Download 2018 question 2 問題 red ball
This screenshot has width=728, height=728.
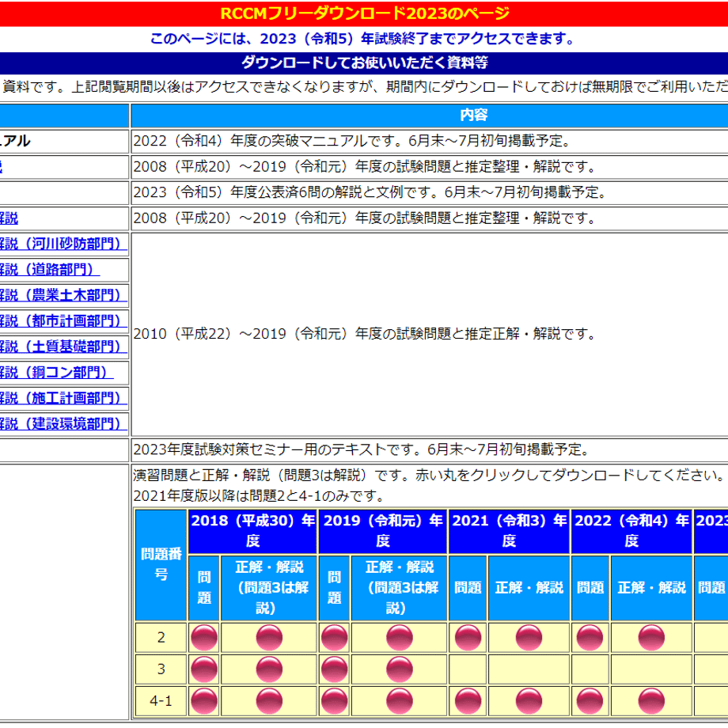pos(204,638)
